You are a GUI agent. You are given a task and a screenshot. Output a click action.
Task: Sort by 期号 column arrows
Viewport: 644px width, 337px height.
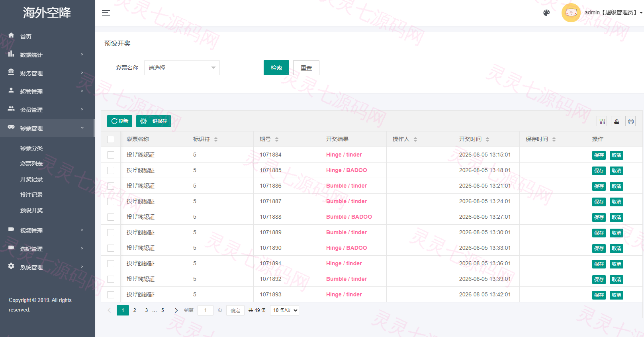277,139
